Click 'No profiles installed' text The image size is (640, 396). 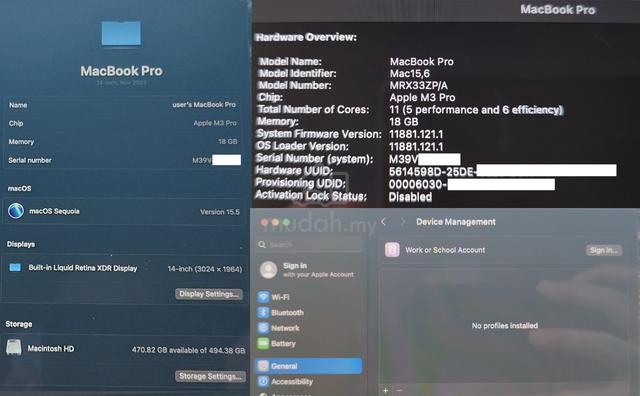505,325
